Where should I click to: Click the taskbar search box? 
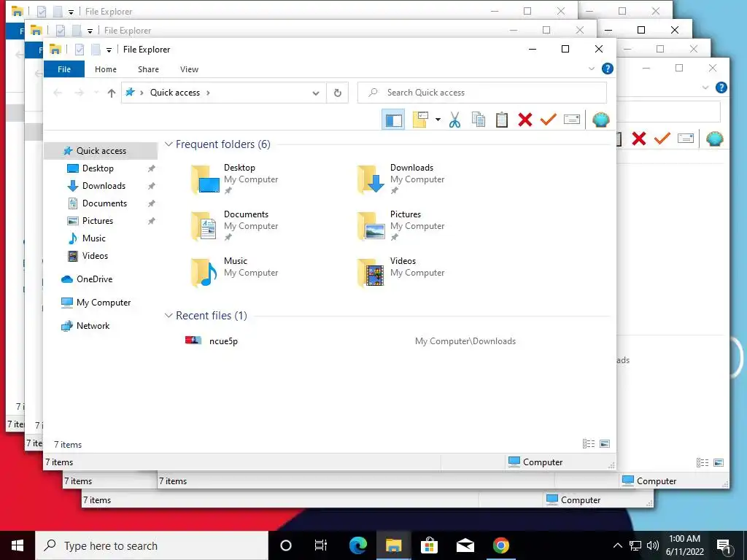click(152, 545)
